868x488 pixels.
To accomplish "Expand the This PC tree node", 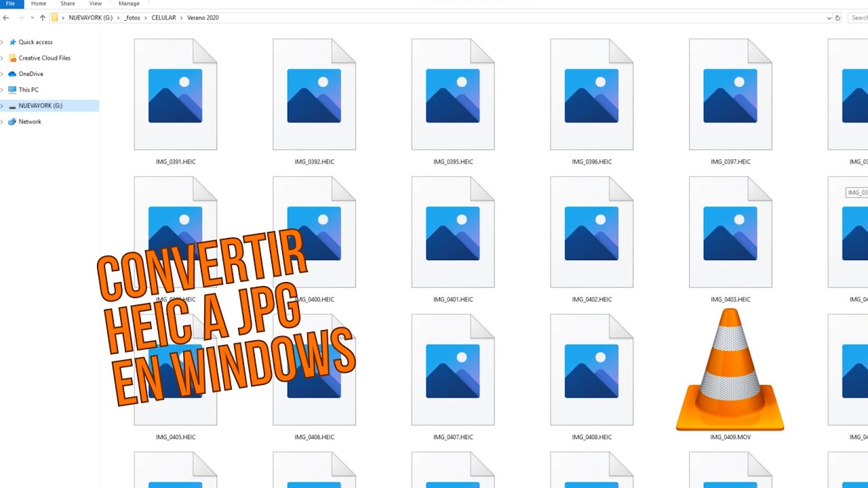I will pyautogui.click(x=3, y=89).
